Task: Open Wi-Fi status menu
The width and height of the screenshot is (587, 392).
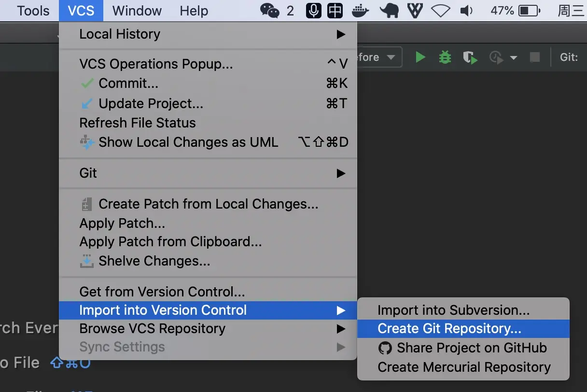Action: (x=441, y=11)
